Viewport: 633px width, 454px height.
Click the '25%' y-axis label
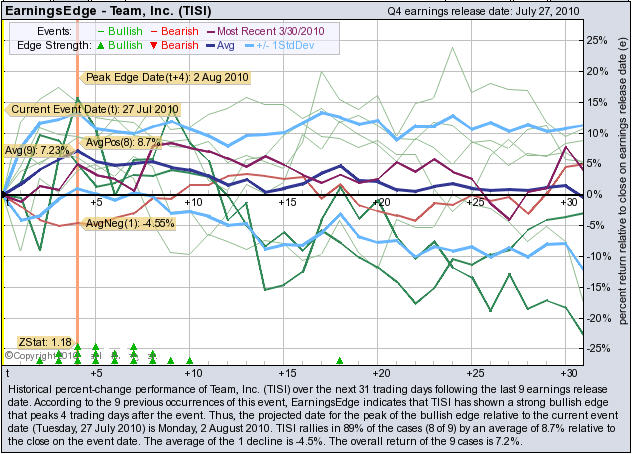pos(597,41)
